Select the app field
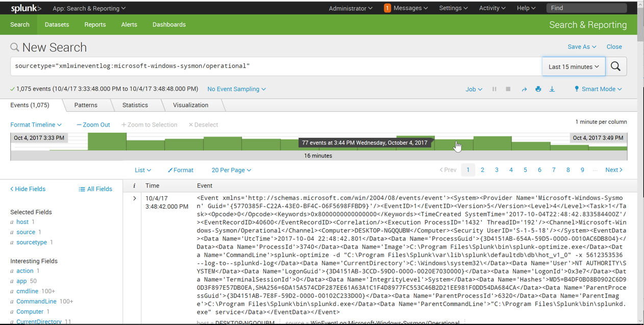The image size is (644, 325). pos(21,281)
